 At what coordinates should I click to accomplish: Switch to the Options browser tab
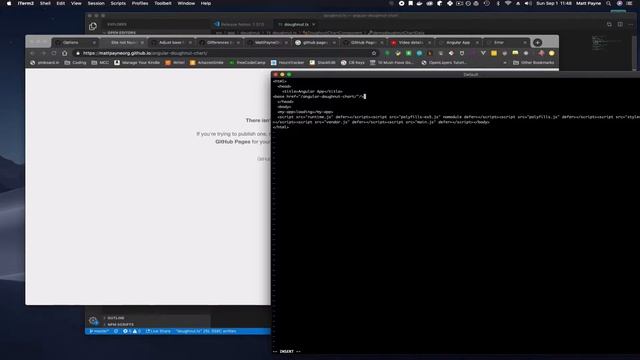tap(74, 42)
